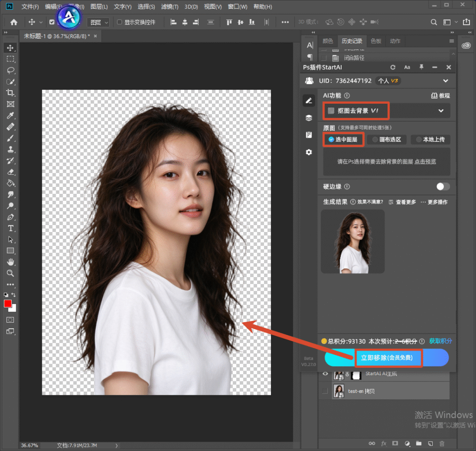Select the Horizontal Type tool
The width and height of the screenshot is (476, 451).
click(11, 228)
